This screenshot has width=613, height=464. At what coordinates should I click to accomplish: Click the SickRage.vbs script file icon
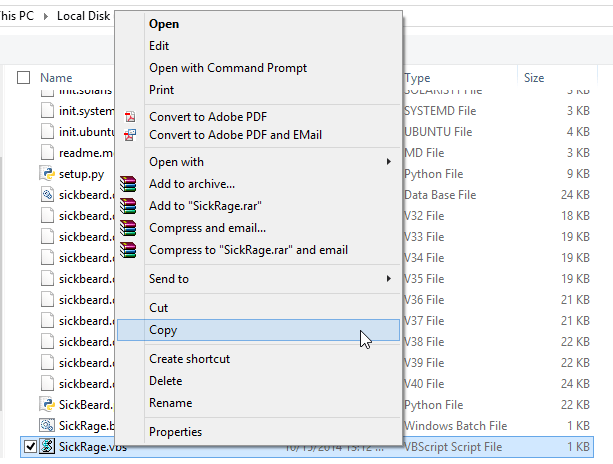pyautogui.click(x=47, y=446)
